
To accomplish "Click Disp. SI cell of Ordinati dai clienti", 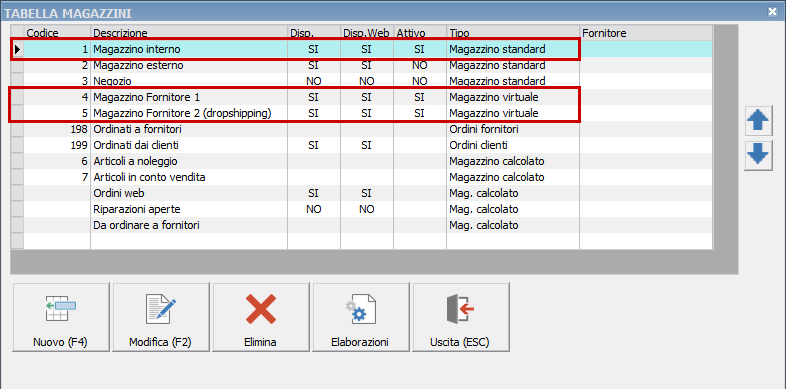I will tap(314, 145).
